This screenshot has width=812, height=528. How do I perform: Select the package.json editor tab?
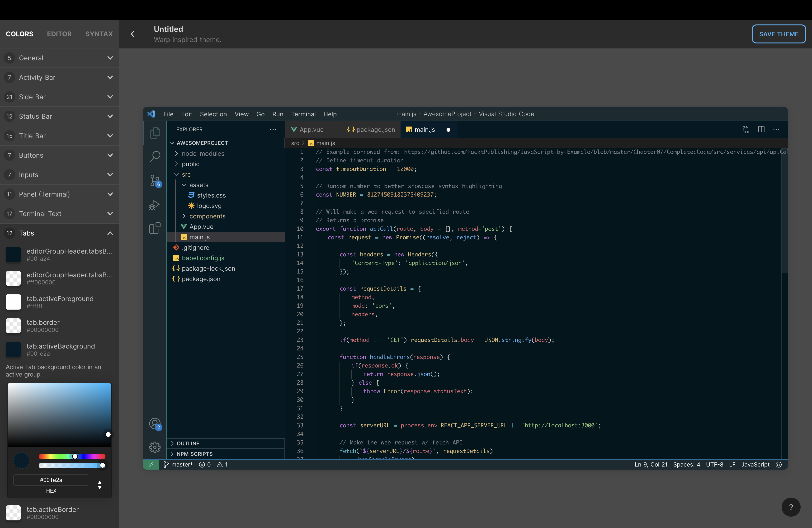point(371,130)
